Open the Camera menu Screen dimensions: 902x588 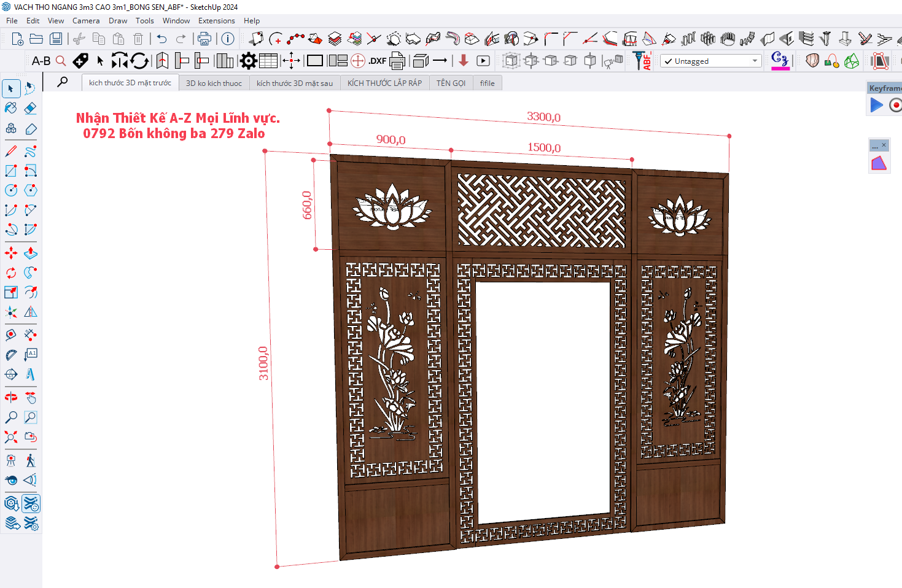pyautogui.click(x=85, y=21)
